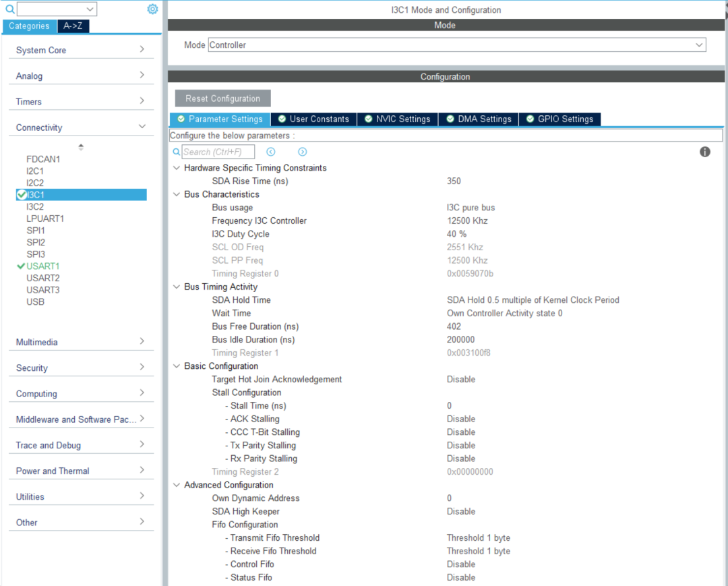Go to next search result arrow
Screen dimensions: 728x586
click(x=302, y=152)
